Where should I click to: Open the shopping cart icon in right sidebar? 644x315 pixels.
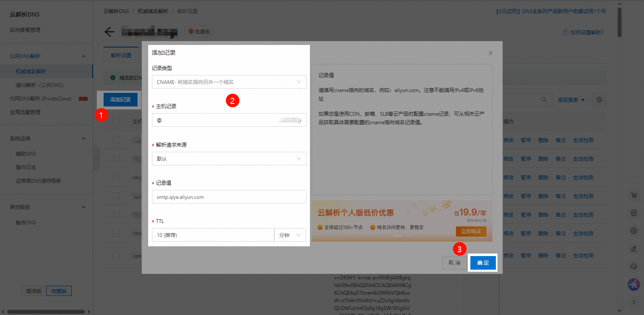tap(633, 195)
